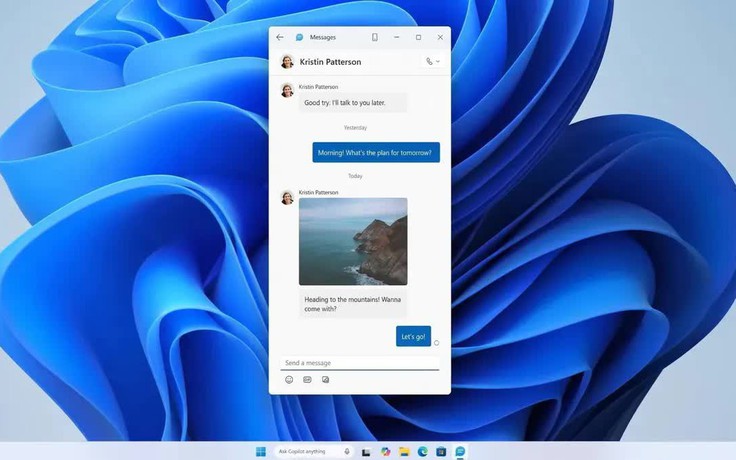
Task: Open the Windows Start menu
Action: pos(261,452)
